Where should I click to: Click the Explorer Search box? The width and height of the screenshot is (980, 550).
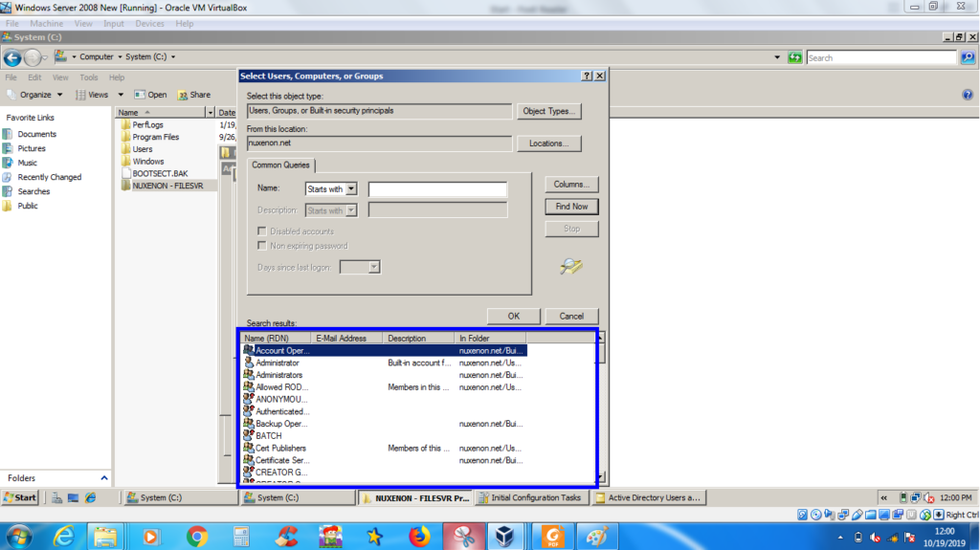(x=881, y=57)
